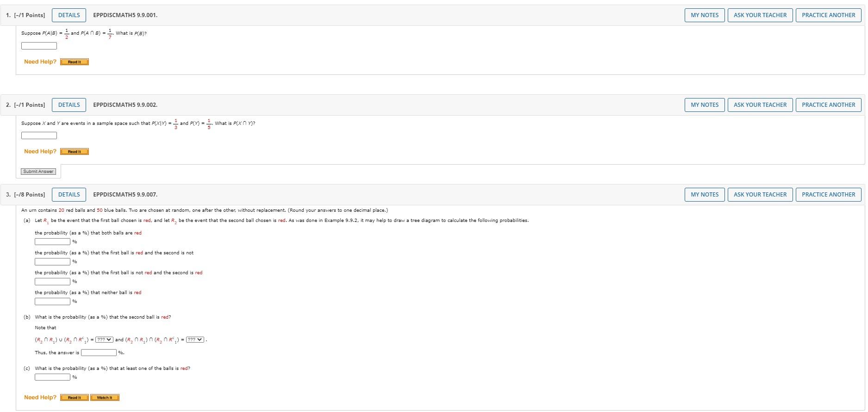Click PRACTICE ANOTHER for question 3

829,195
